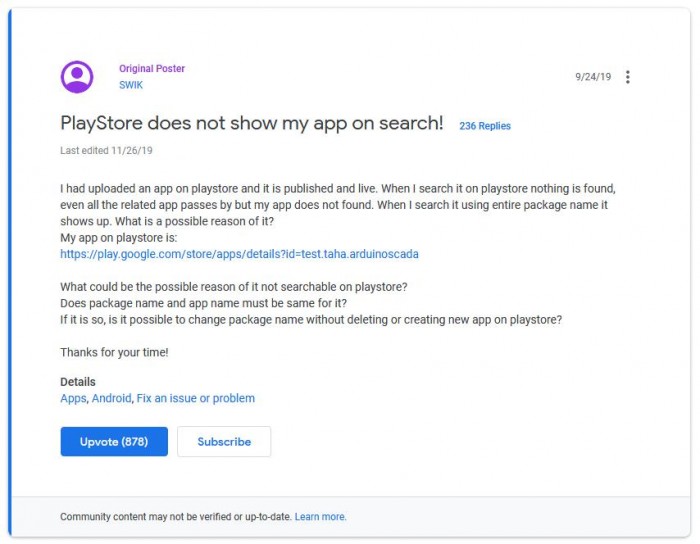
Task: Select the Android category link
Action: [x=111, y=398]
